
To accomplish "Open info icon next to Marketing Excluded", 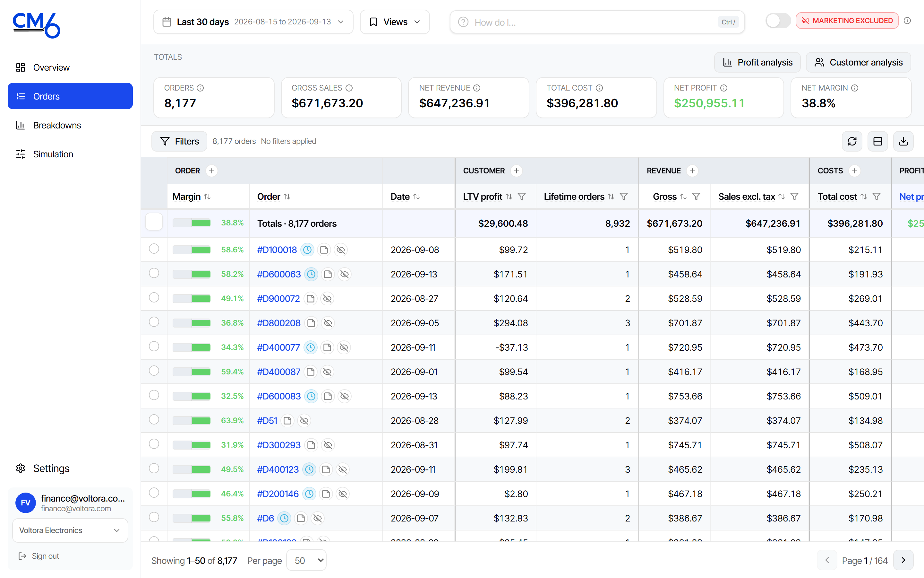I will (908, 21).
